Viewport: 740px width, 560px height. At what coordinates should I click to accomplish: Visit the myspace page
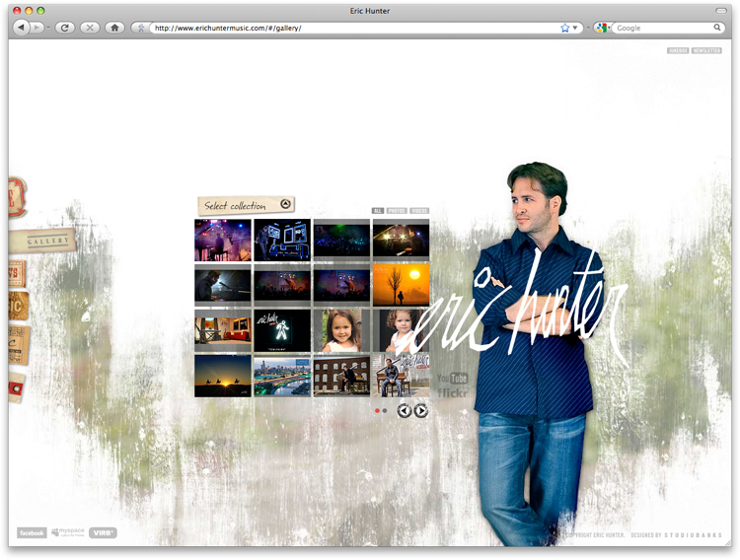point(68,532)
